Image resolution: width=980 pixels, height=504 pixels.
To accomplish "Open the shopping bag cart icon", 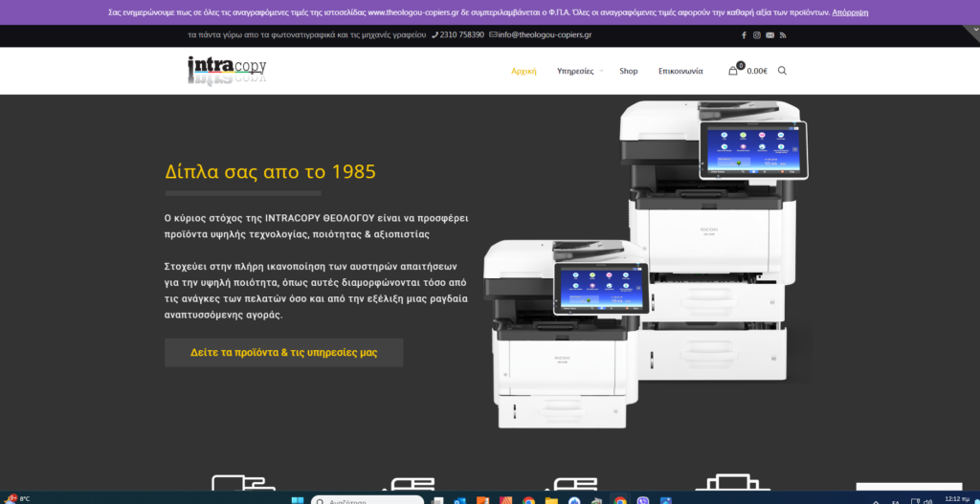I will point(733,71).
